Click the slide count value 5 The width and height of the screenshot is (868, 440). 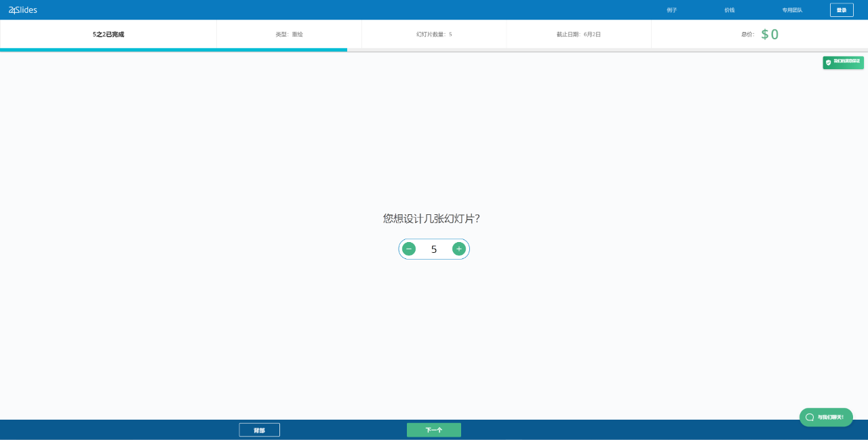(x=434, y=249)
